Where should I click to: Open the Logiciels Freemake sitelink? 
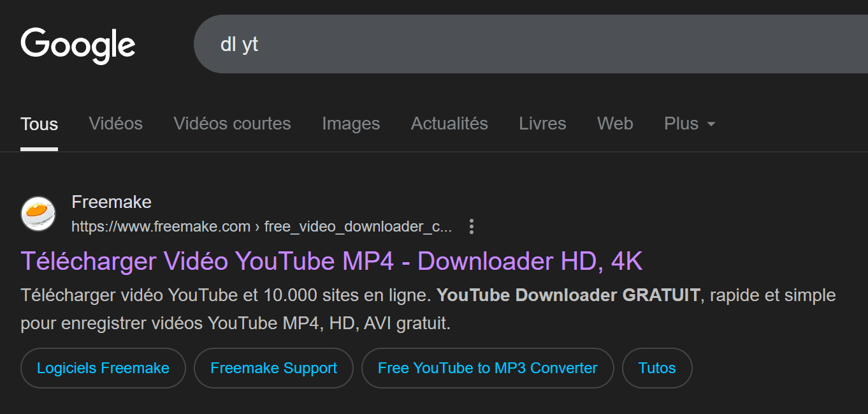pyautogui.click(x=103, y=368)
